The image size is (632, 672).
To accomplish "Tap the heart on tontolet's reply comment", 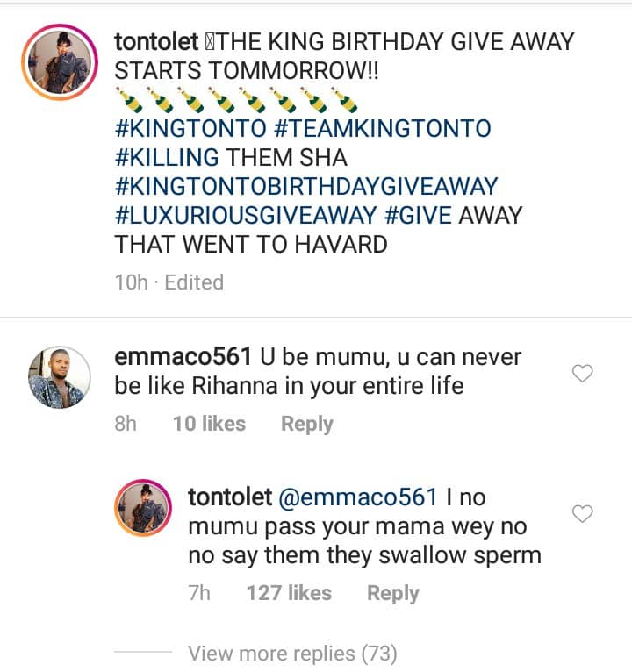I will pyautogui.click(x=583, y=513).
